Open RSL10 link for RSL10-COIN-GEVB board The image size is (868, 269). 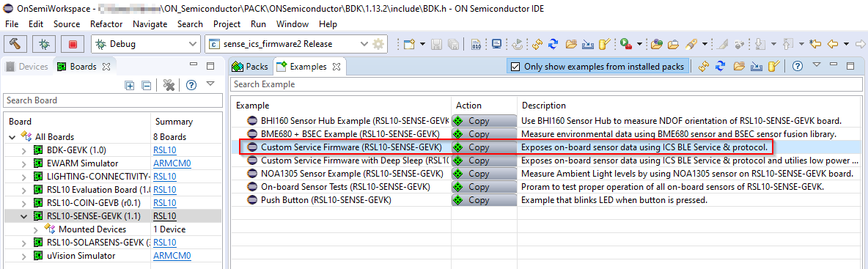tap(164, 203)
